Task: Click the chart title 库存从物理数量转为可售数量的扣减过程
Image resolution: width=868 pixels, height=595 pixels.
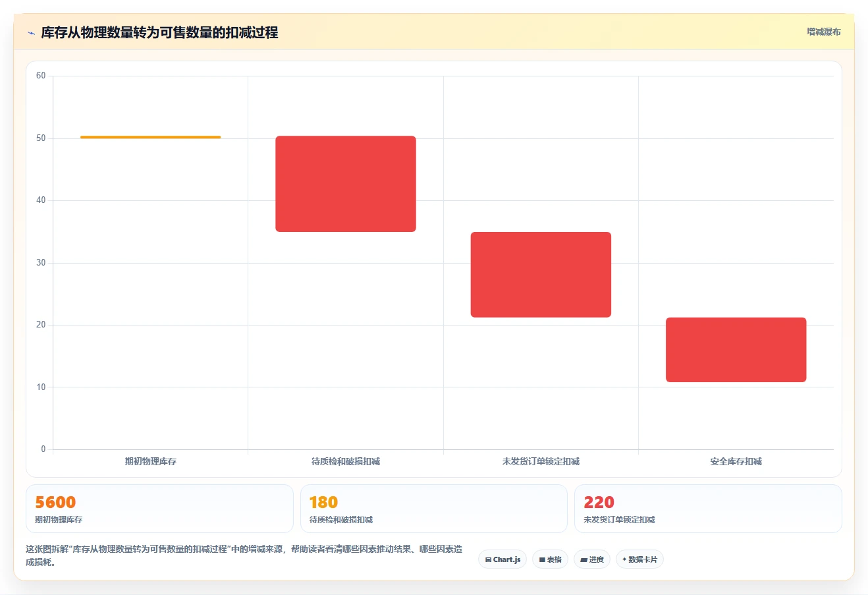Action: 159,32
